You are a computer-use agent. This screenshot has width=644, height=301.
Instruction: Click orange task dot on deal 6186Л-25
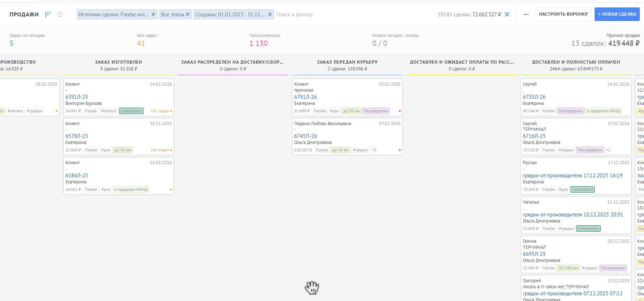pos(171,190)
